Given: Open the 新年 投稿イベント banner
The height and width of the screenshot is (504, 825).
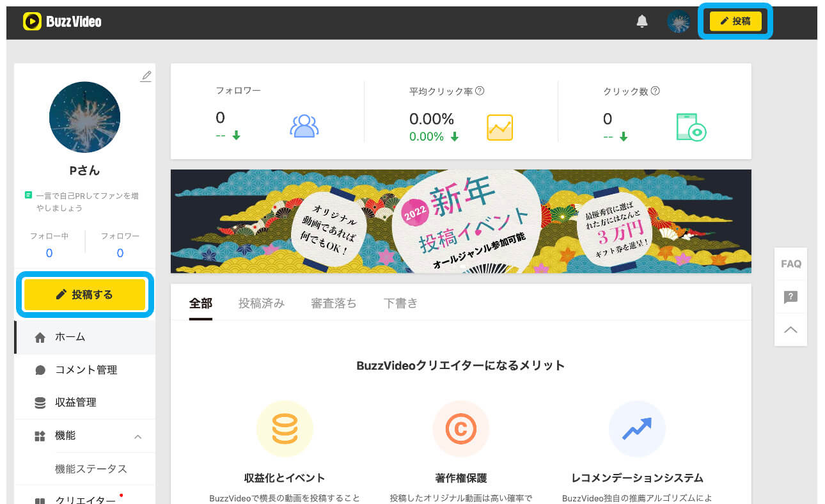Looking at the screenshot, I should [x=460, y=221].
